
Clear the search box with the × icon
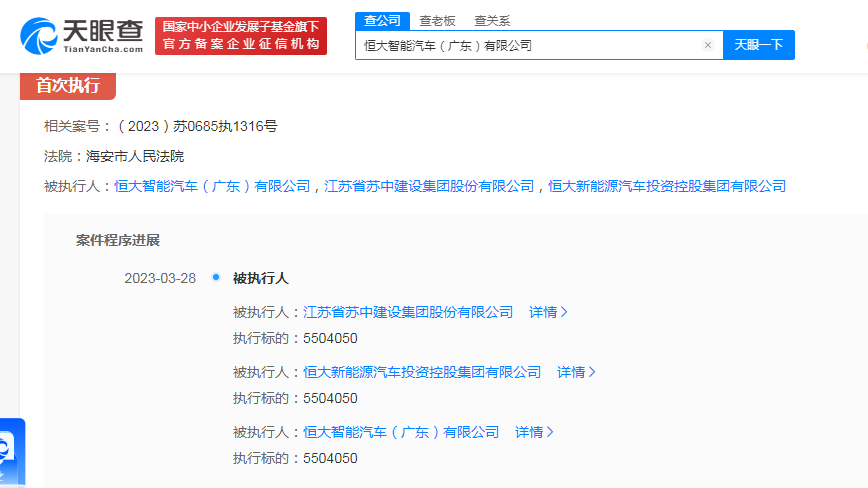click(708, 45)
